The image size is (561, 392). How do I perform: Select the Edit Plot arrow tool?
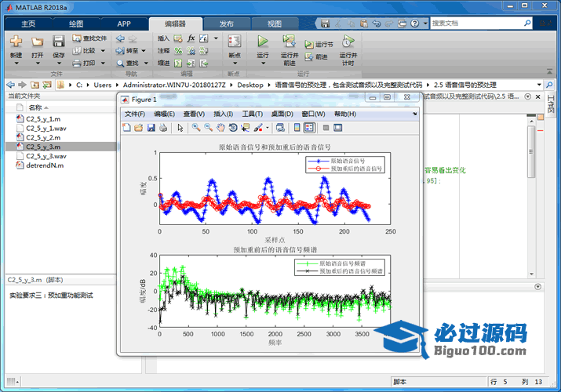(180, 128)
